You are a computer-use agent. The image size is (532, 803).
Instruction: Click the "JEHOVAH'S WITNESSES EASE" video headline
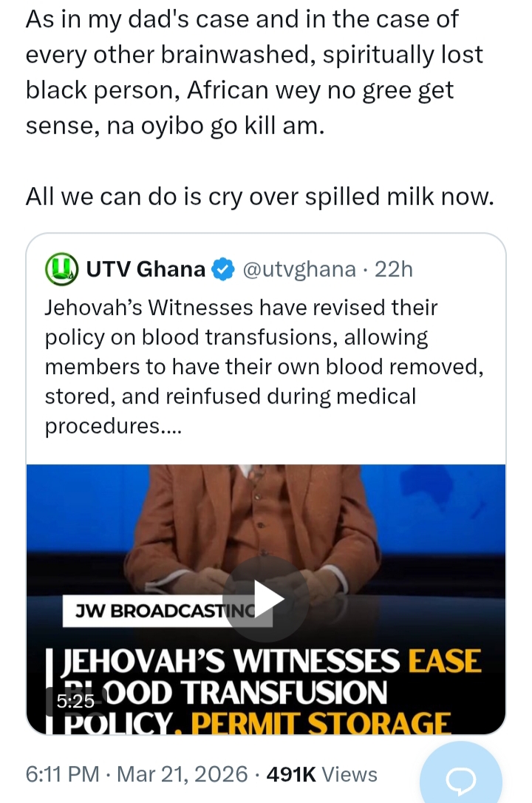(273, 660)
